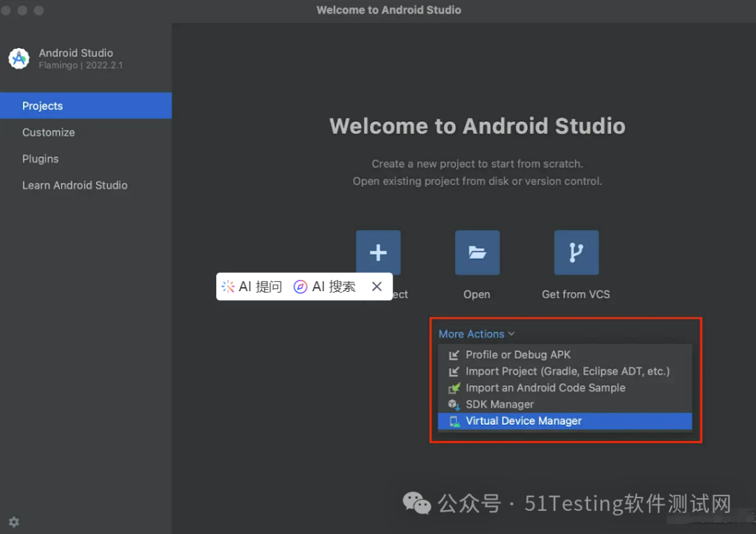The width and height of the screenshot is (756, 534).
Task: Click the Open label under folder icon
Action: 477,295
